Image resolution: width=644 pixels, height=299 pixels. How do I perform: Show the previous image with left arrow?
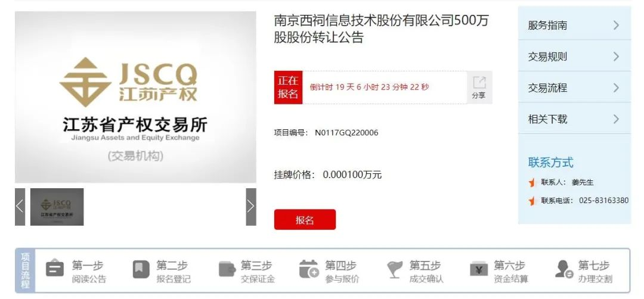point(20,207)
